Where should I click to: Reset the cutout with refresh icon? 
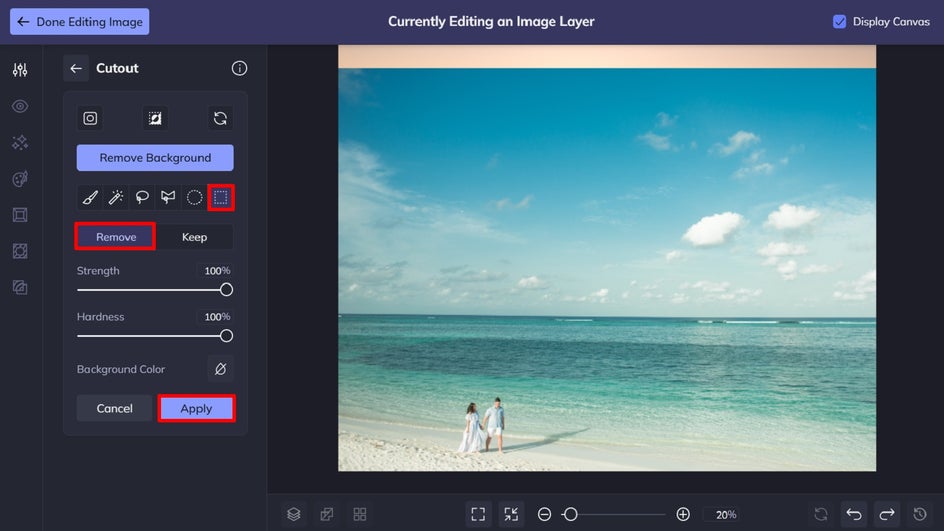click(220, 118)
